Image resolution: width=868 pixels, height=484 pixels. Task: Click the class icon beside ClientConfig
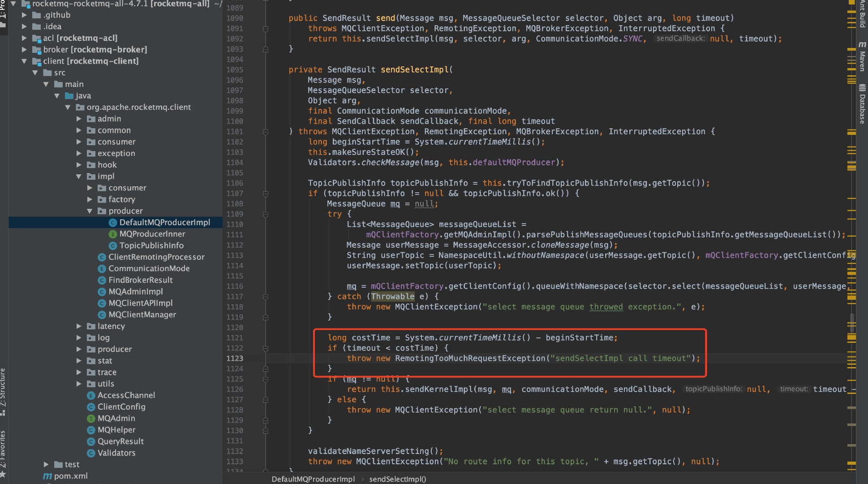(x=91, y=407)
